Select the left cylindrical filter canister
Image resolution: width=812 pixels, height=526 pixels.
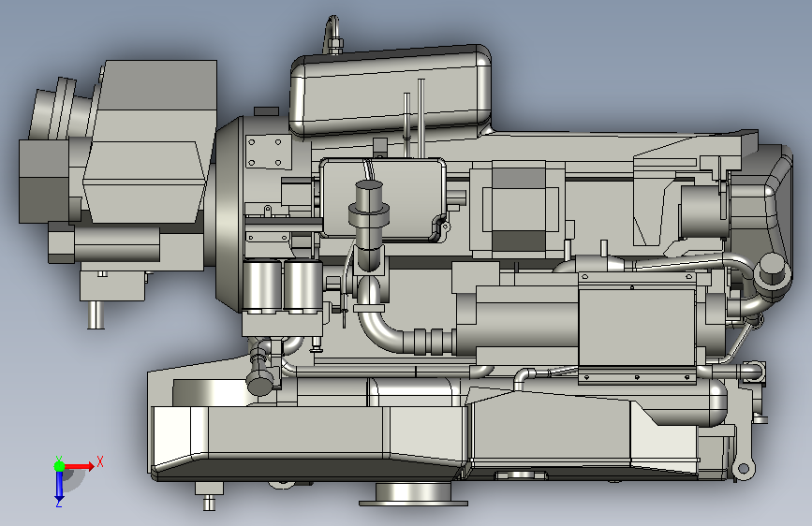(262, 286)
